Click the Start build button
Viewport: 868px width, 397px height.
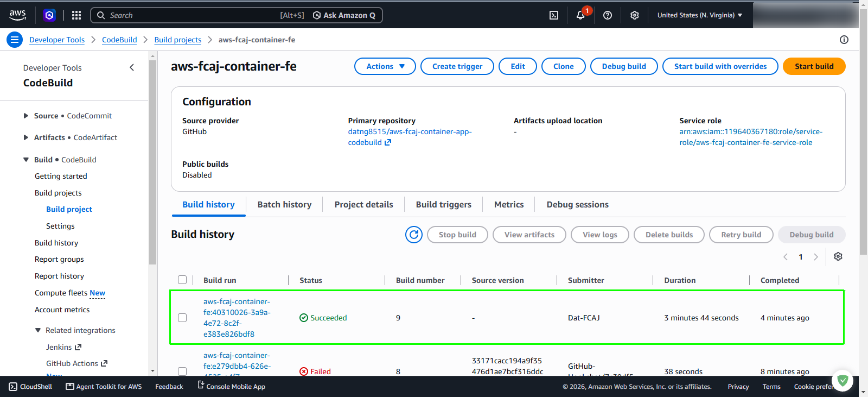(x=814, y=66)
